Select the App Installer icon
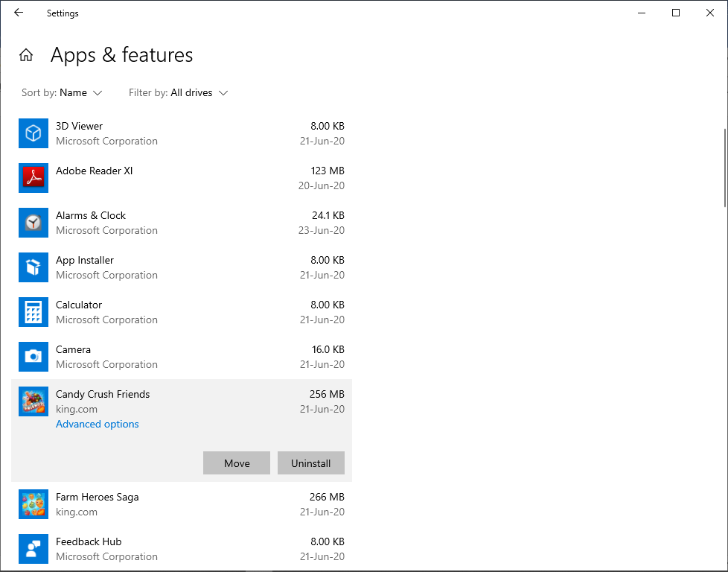 (33, 267)
